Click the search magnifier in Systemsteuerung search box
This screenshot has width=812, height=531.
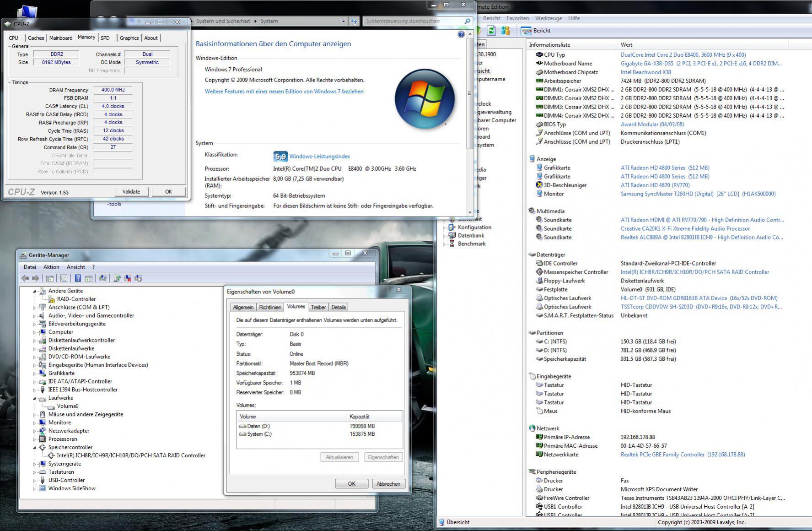coord(467,21)
